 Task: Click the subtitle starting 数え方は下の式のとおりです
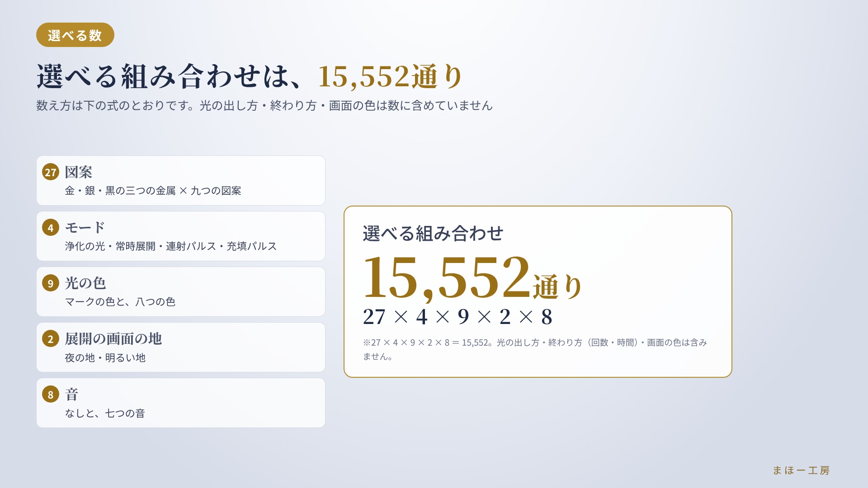(x=264, y=106)
